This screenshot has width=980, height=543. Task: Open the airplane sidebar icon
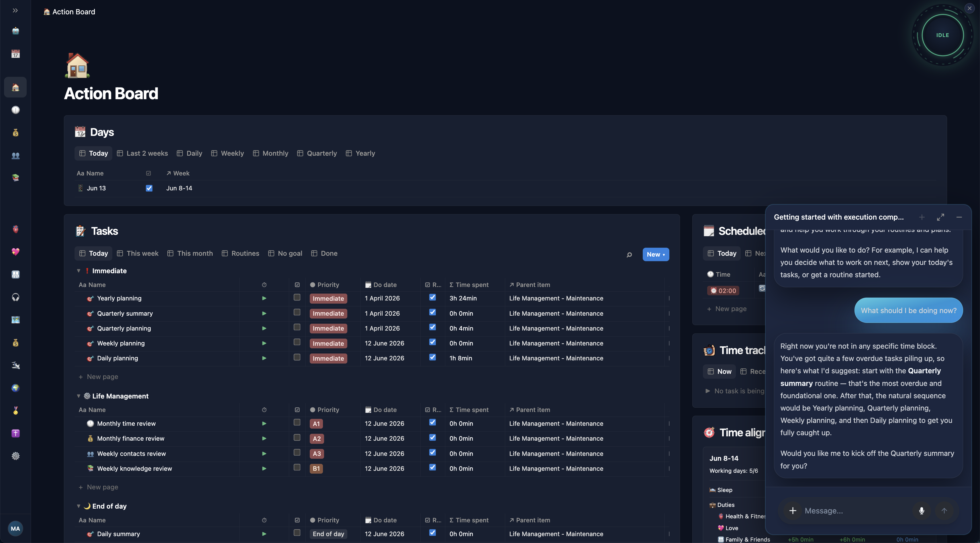[x=15, y=365]
